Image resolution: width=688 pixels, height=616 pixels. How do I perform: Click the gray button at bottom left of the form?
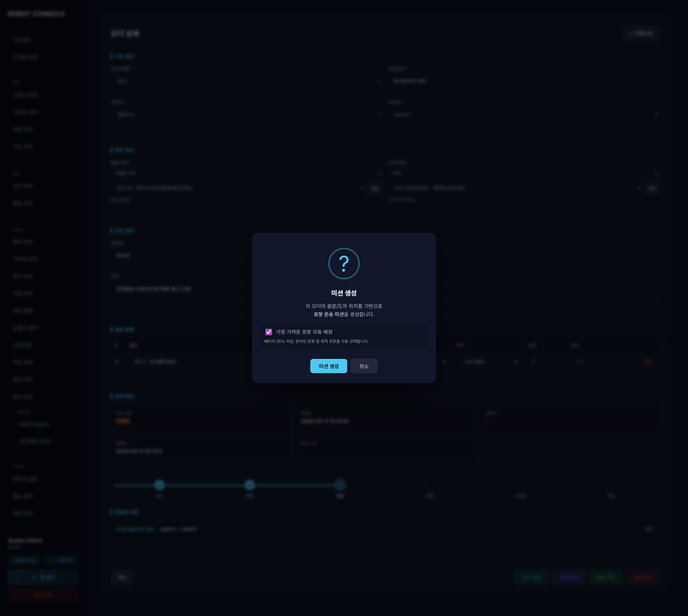(122, 577)
